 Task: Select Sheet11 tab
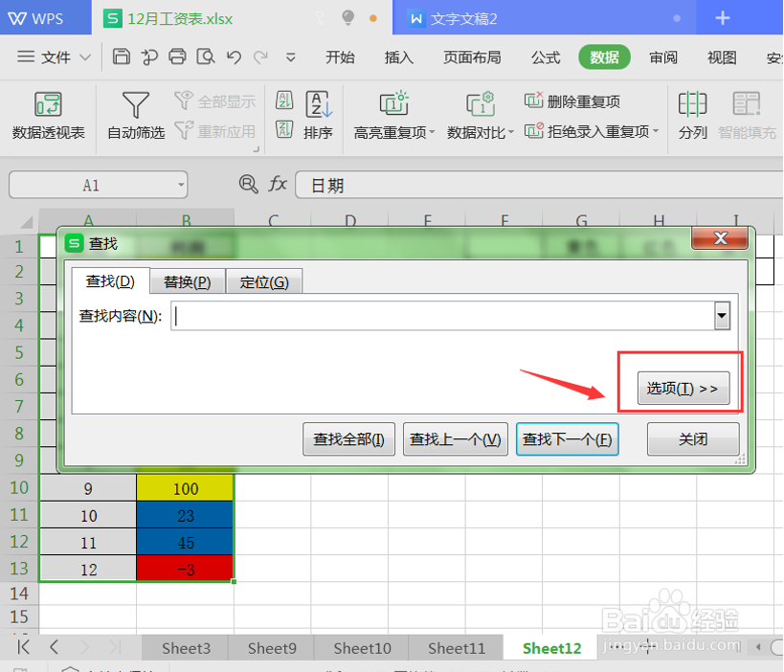point(457,648)
